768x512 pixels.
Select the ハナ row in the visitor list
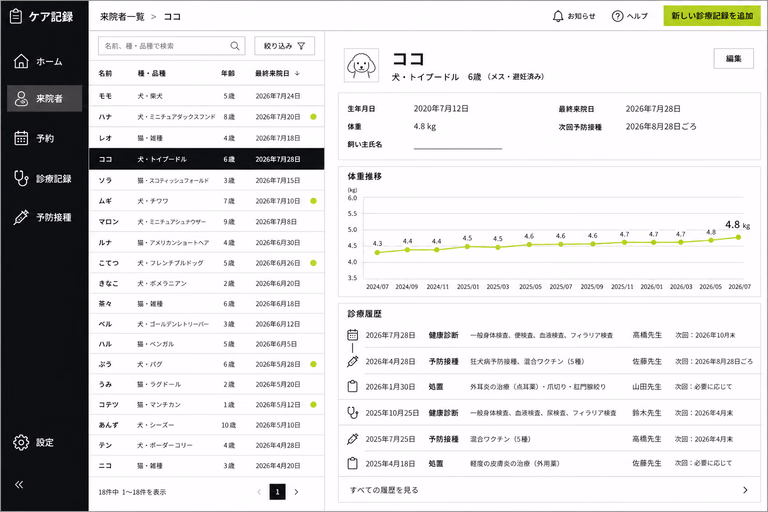pos(207,117)
